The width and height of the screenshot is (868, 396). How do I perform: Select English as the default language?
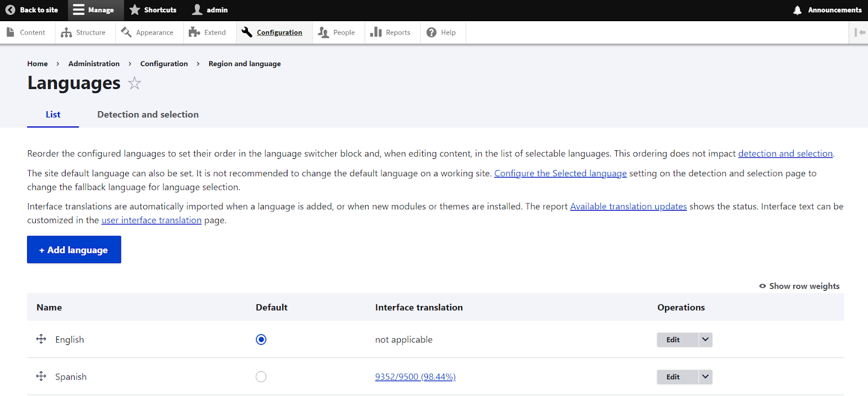[x=261, y=340]
